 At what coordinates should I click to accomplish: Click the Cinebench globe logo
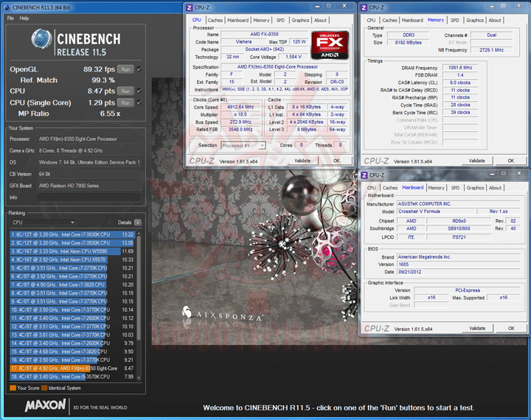[41, 38]
